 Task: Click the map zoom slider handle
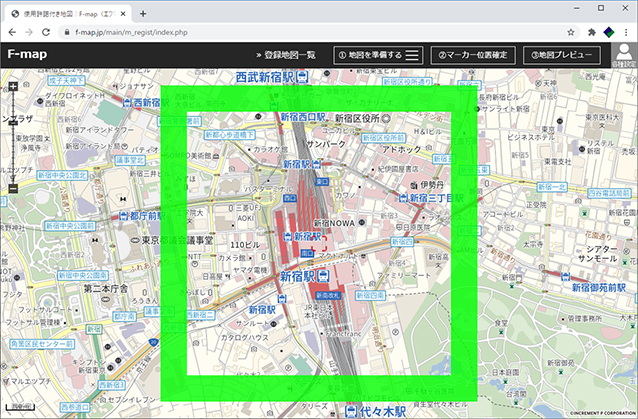pos(13,123)
